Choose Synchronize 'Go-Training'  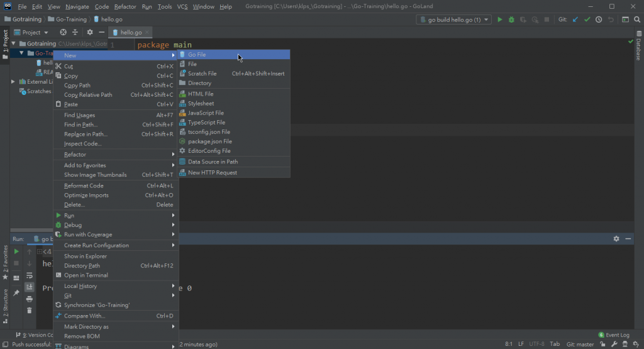click(x=116, y=305)
